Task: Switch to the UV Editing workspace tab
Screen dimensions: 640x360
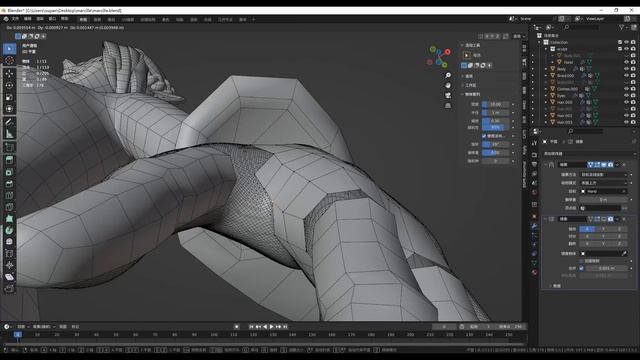Action: click(127, 20)
